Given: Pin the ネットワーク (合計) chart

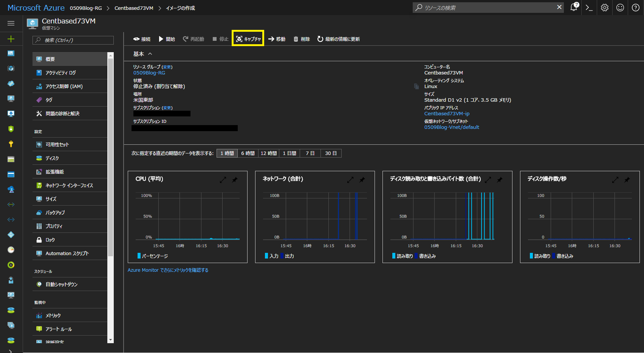Looking at the screenshot, I should tap(362, 180).
